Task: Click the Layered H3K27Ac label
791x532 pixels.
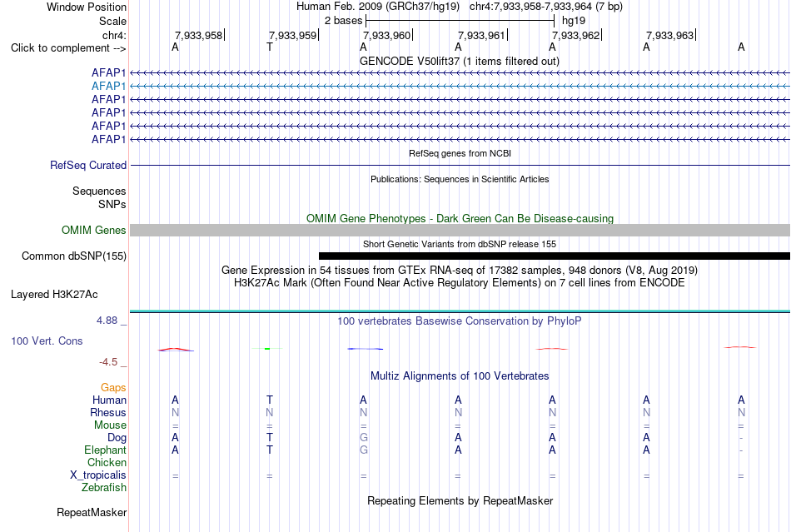Action: pos(54,295)
